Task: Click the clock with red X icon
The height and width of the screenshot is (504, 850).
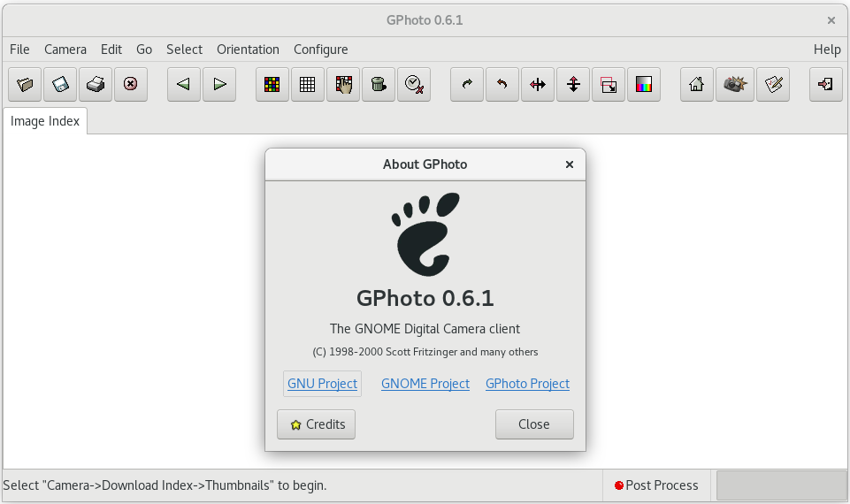Action: [x=414, y=85]
